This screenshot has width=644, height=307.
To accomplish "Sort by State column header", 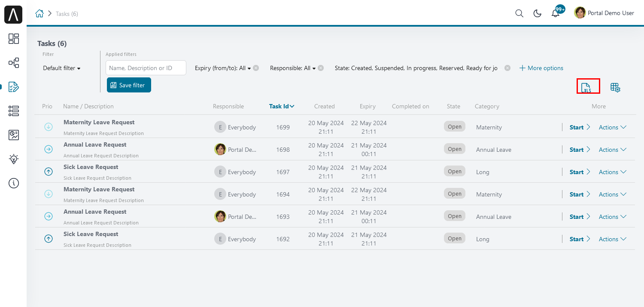I will pyautogui.click(x=453, y=106).
